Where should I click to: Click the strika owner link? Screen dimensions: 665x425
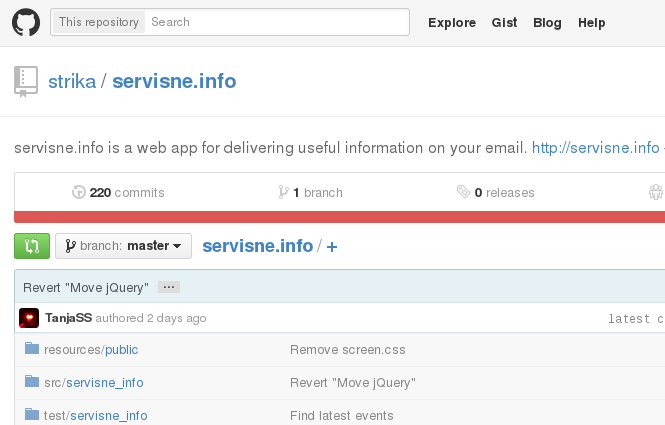click(72, 81)
